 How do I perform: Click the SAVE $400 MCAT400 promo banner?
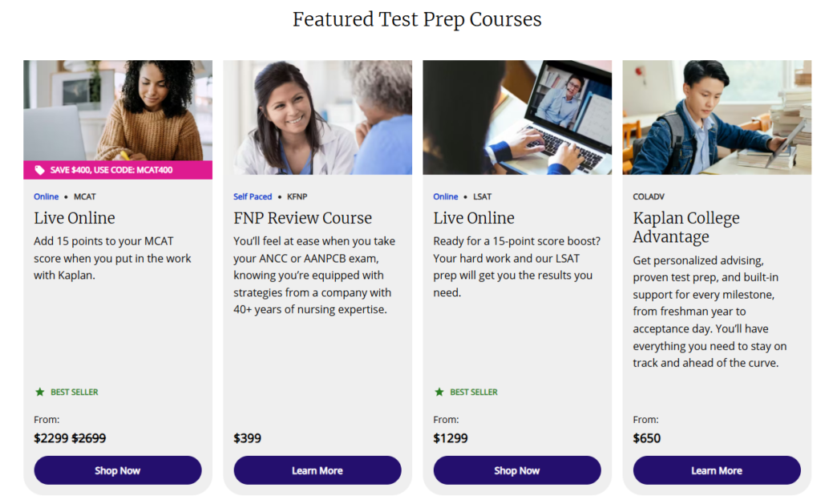click(x=118, y=170)
